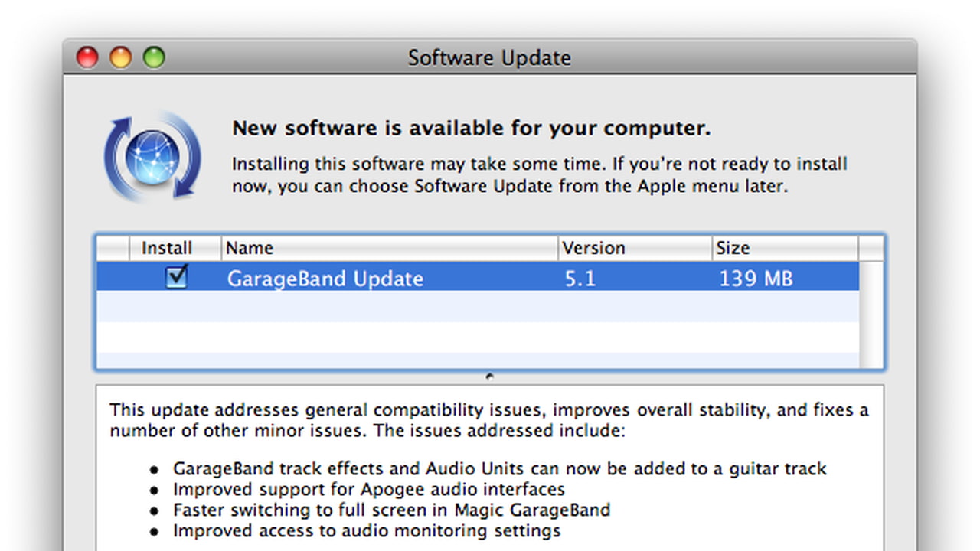This screenshot has height=551, width=980.
Task: Click the update description paragraph text
Action: (x=488, y=420)
